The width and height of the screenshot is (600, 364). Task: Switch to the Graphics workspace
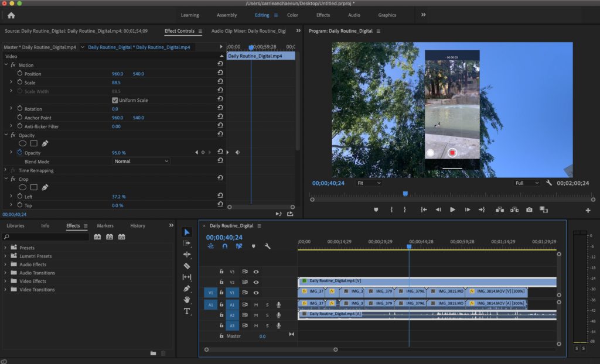pos(387,15)
